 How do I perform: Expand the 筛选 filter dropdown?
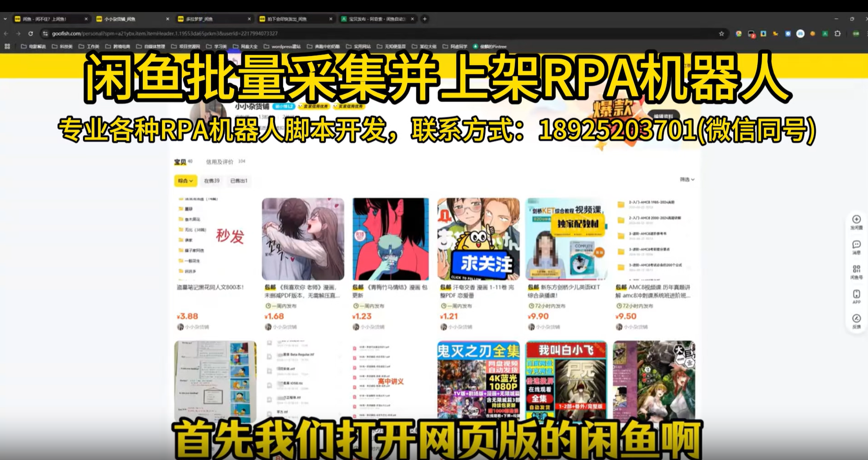pyautogui.click(x=687, y=179)
